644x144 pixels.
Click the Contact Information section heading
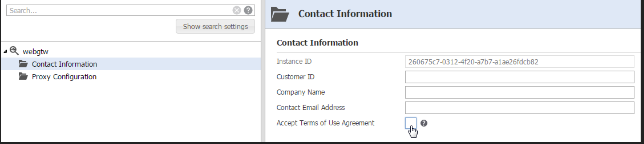(317, 43)
